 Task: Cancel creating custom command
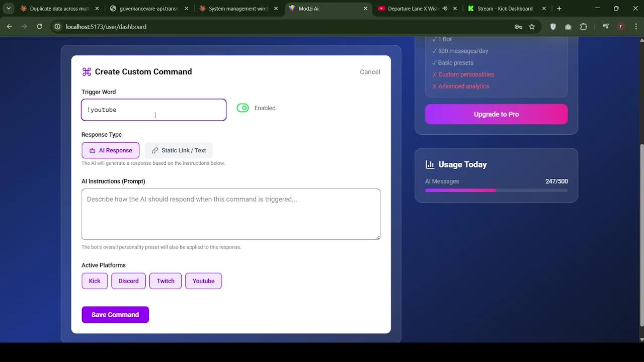point(370,72)
